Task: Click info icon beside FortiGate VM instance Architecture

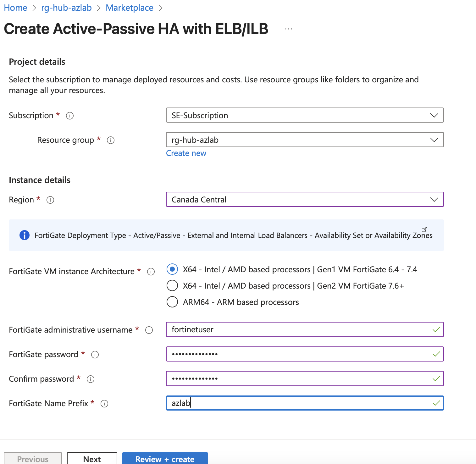Action: (x=151, y=272)
